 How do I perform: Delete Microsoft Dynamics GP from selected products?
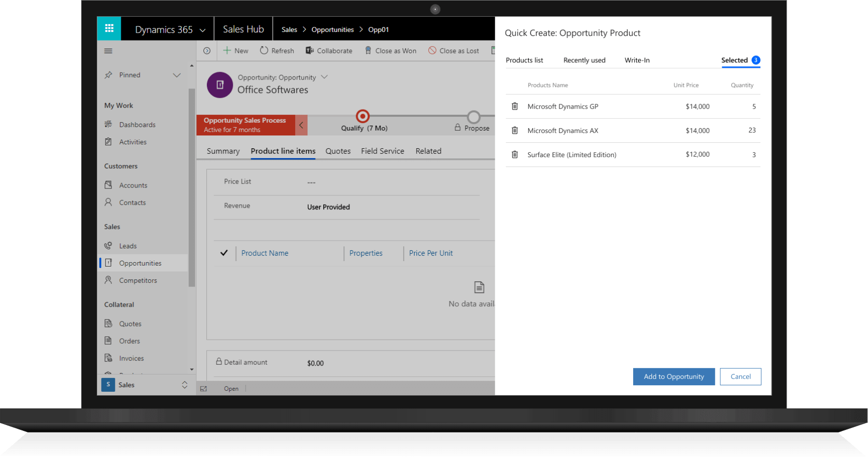tap(514, 107)
